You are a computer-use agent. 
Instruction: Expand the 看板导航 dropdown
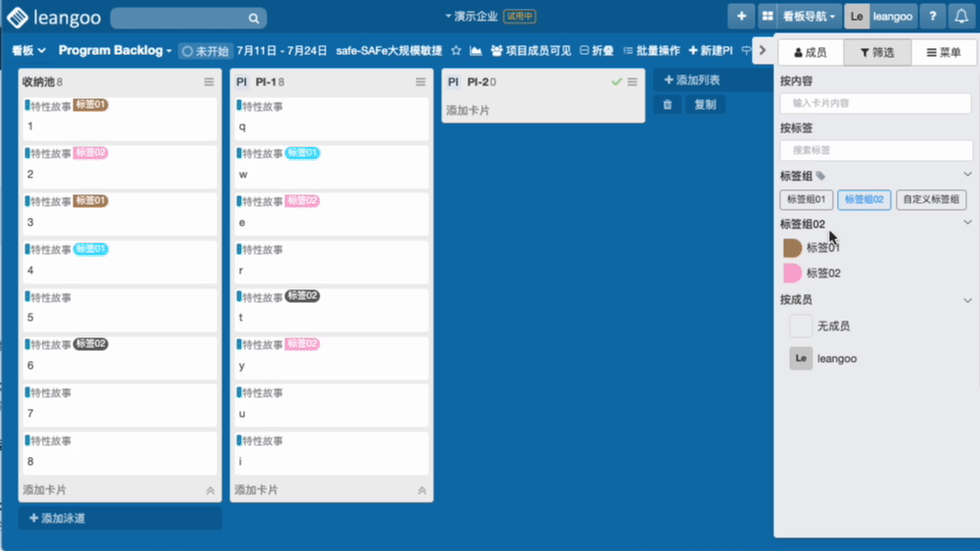809,17
